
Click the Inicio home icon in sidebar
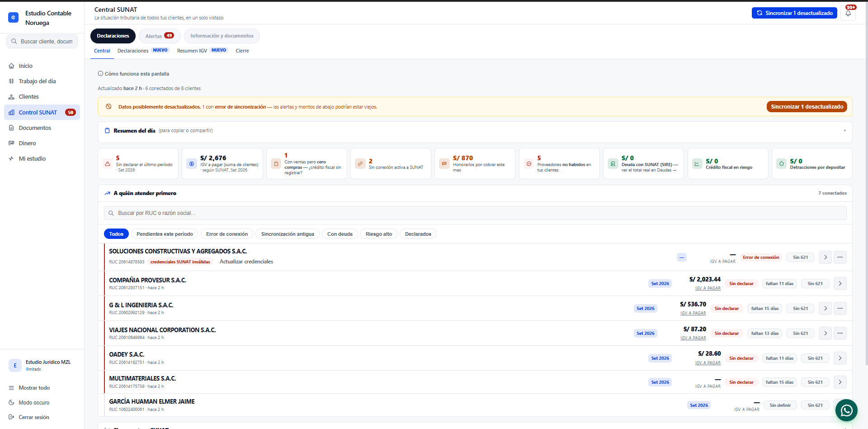(11, 66)
